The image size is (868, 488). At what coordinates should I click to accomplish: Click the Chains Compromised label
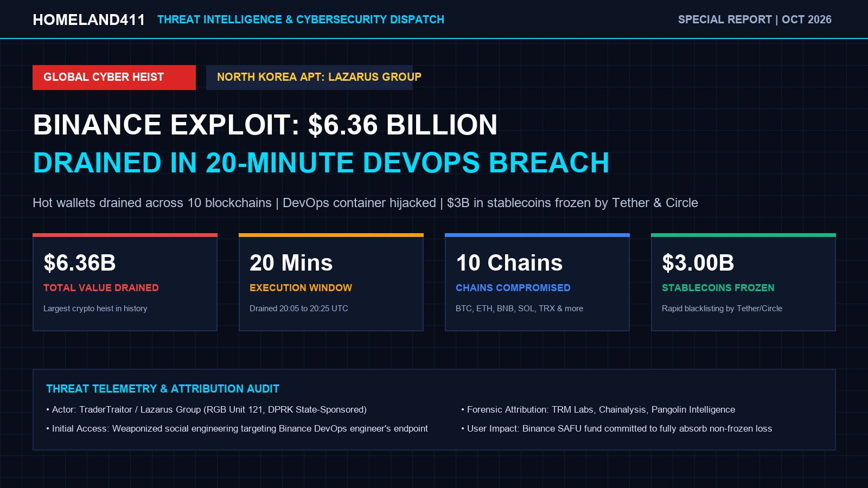click(x=513, y=288)
